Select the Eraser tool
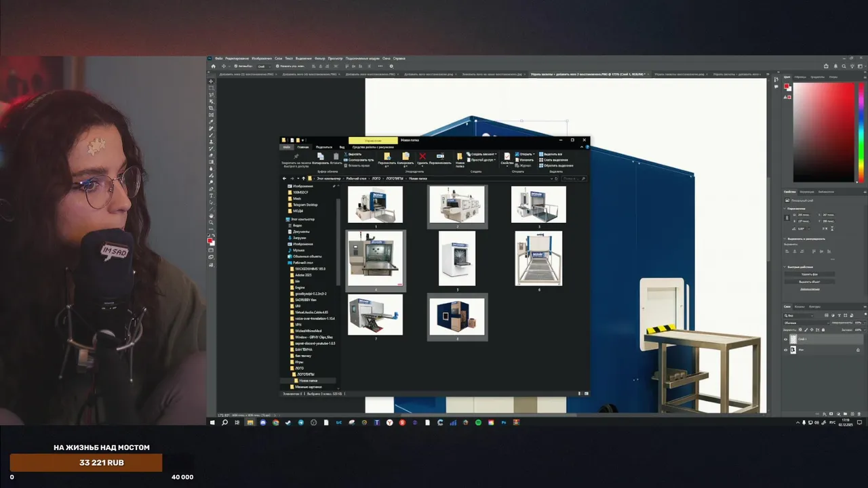The height and width of the screenshot is (488, 868). [x=212, y=155]
